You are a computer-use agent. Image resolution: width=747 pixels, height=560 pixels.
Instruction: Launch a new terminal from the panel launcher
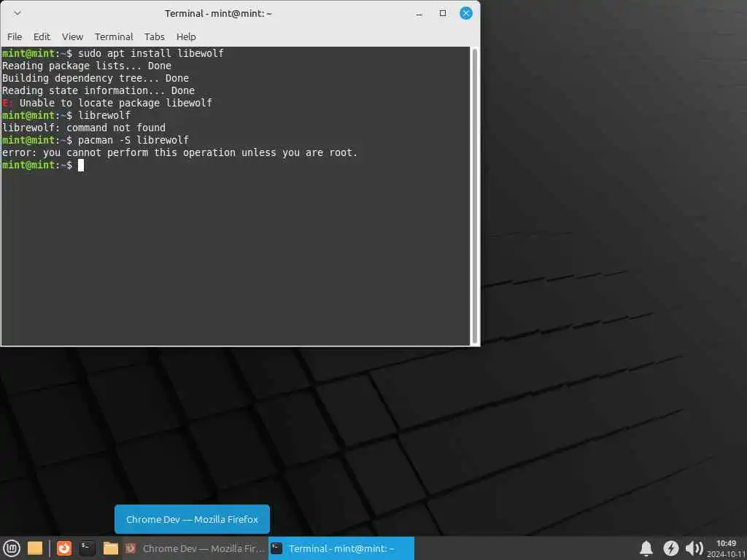pos(88,548)
